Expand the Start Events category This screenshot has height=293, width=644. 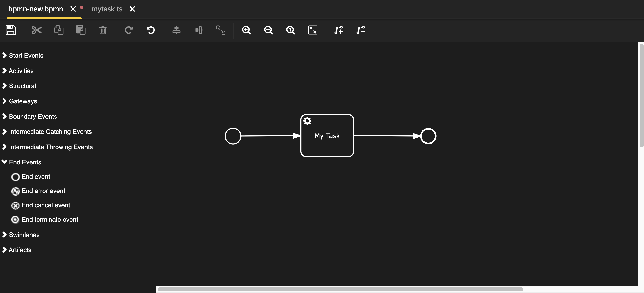pos(26,56)
